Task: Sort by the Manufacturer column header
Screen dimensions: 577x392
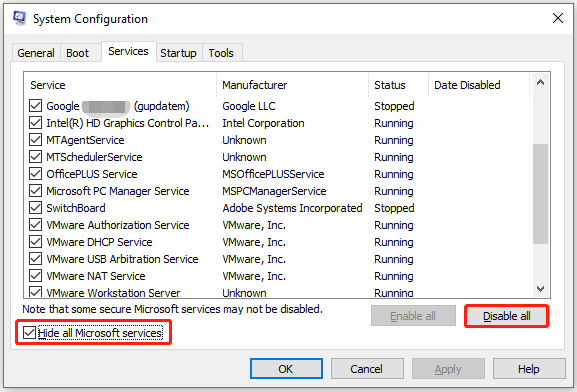Action: pos(293,85)
